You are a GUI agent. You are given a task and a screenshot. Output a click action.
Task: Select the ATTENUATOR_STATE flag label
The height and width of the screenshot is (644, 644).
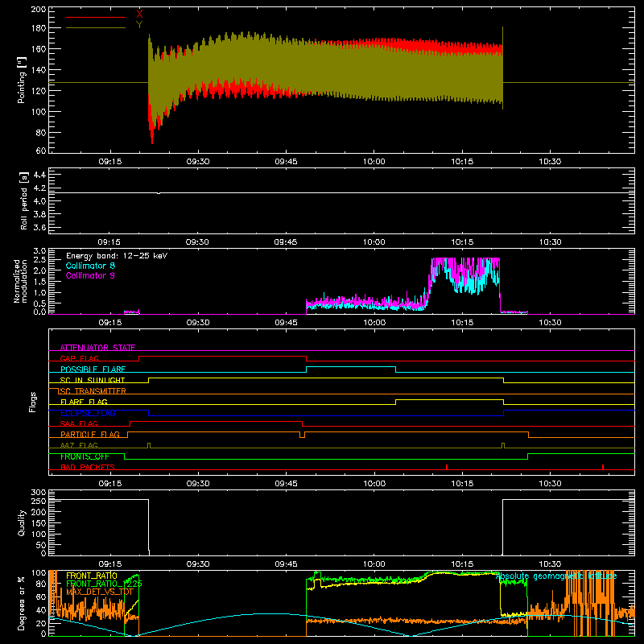tap(97, 348)
